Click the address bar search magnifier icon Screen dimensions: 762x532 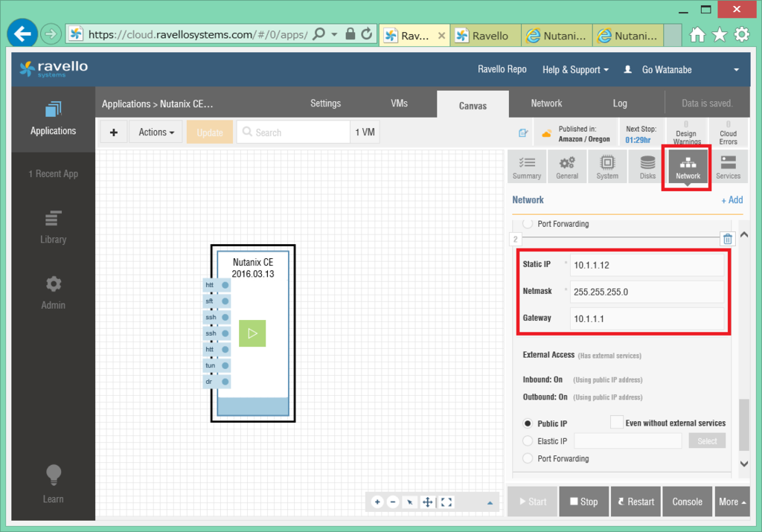click(x=319, y=34)
